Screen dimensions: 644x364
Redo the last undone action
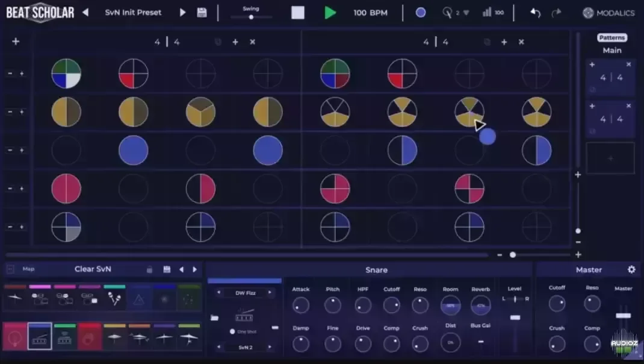click(556, 13)
